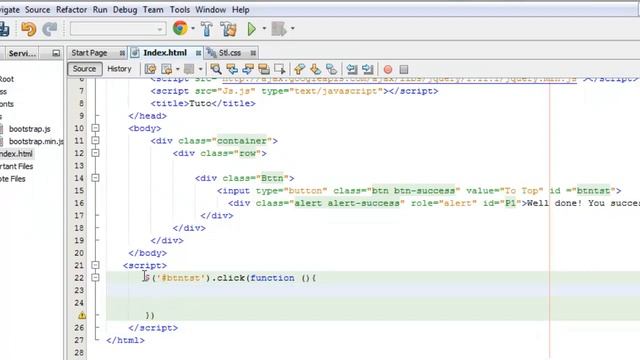Stop macro recording with the grey square

point(404,69)
